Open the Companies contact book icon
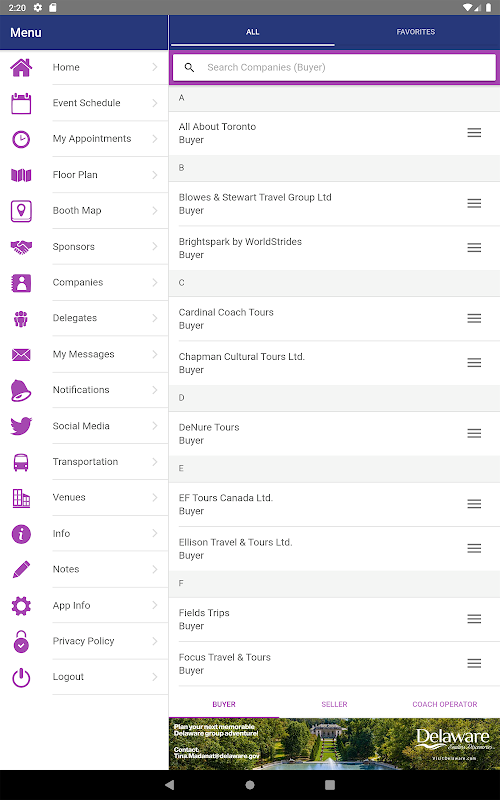Viewport: 500px width, 800px height. click(21, 283)
